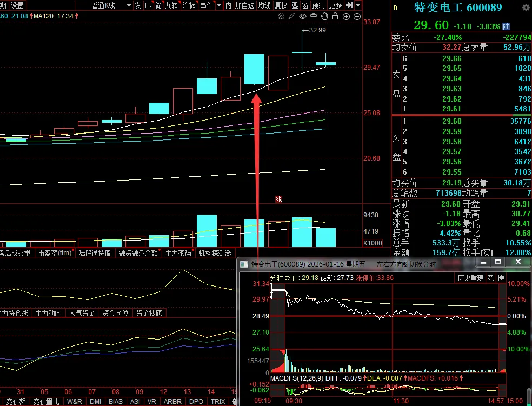
Task: Open the 更多 more menu
Action: [335, 5]
